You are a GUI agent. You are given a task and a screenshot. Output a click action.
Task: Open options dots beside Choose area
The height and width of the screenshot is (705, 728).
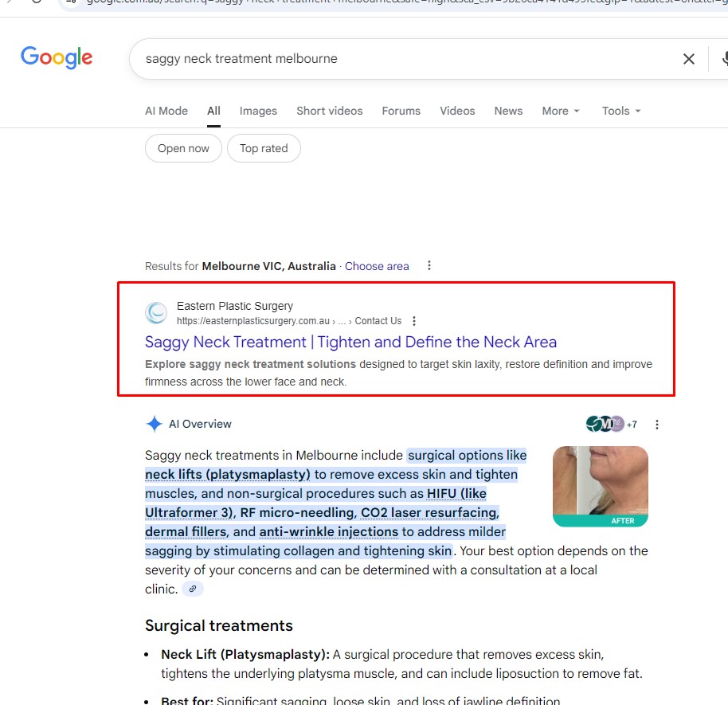pyautogui.click(x=429, y=265)
